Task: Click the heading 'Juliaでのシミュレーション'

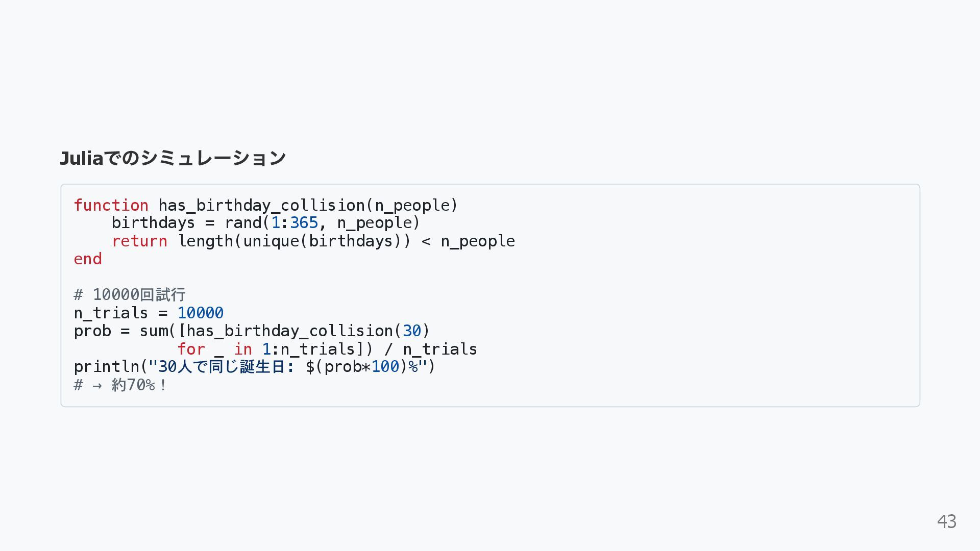Action: [173, 158]
